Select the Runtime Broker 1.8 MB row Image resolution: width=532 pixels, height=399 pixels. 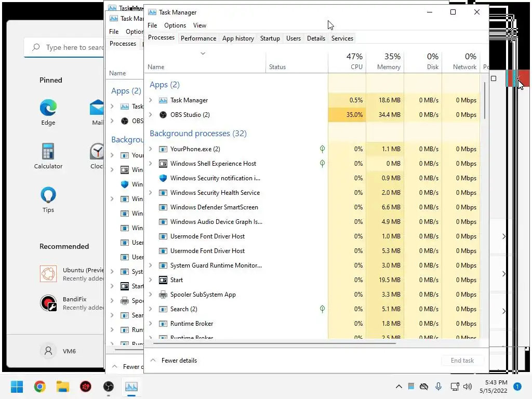click(312, 324)
